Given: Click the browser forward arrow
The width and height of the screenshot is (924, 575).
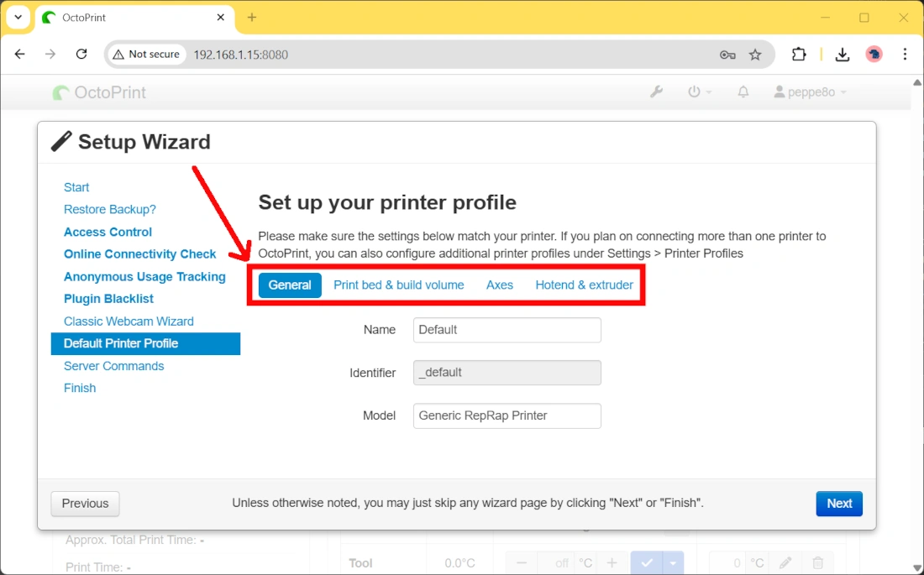Looking at the screenshot, I should point(50,55).
